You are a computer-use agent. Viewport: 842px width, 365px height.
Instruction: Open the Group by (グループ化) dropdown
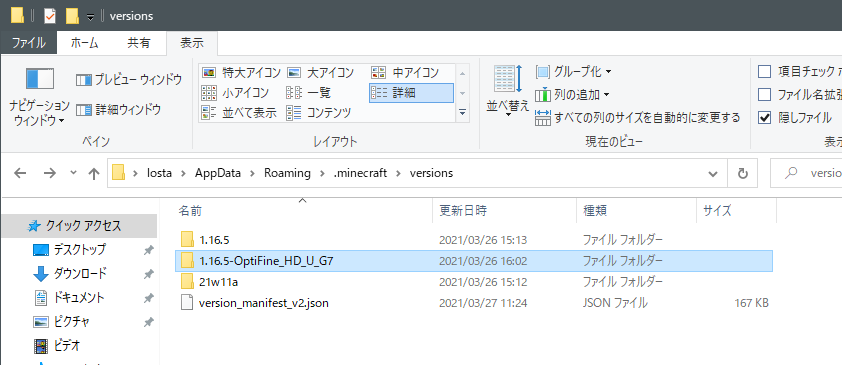[x=574, y=71]
